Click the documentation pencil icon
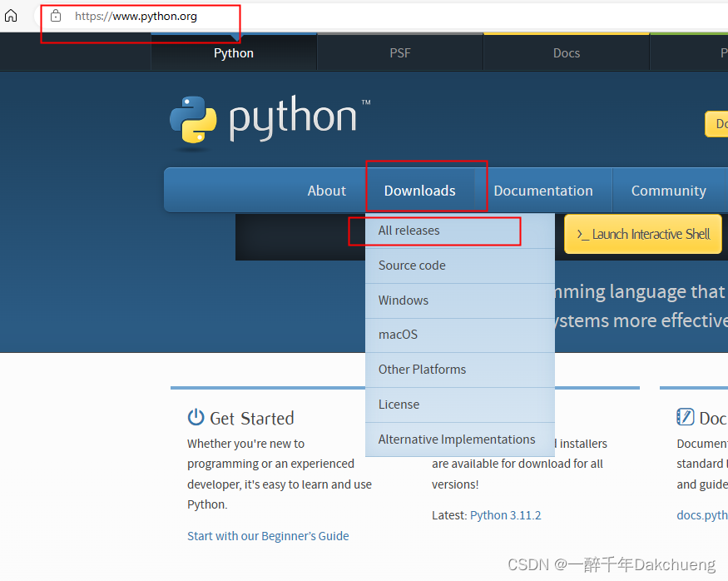This screenshot has height=581, width=728. [686, 417]
